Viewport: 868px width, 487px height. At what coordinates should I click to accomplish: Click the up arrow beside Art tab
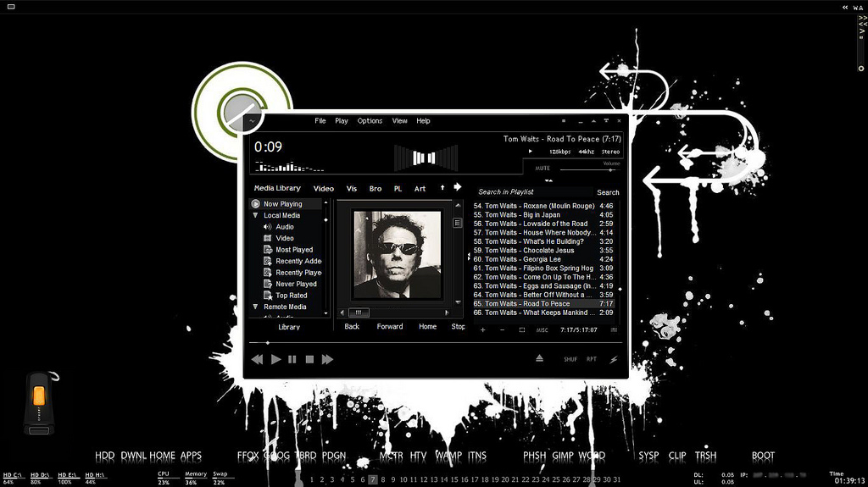pyautogui.click(x=442, y=188)
